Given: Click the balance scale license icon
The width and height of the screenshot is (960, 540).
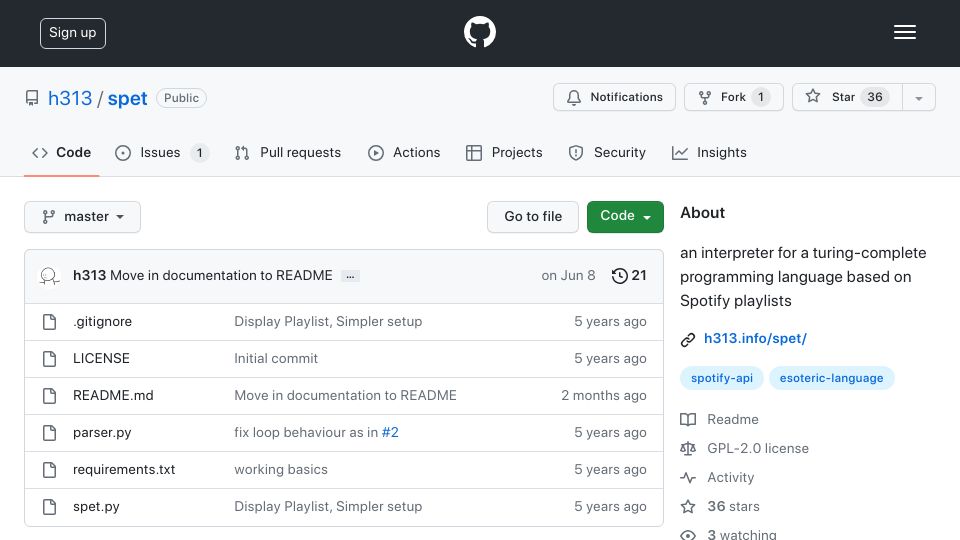Looking at the screenshot, I should (688, 449).
